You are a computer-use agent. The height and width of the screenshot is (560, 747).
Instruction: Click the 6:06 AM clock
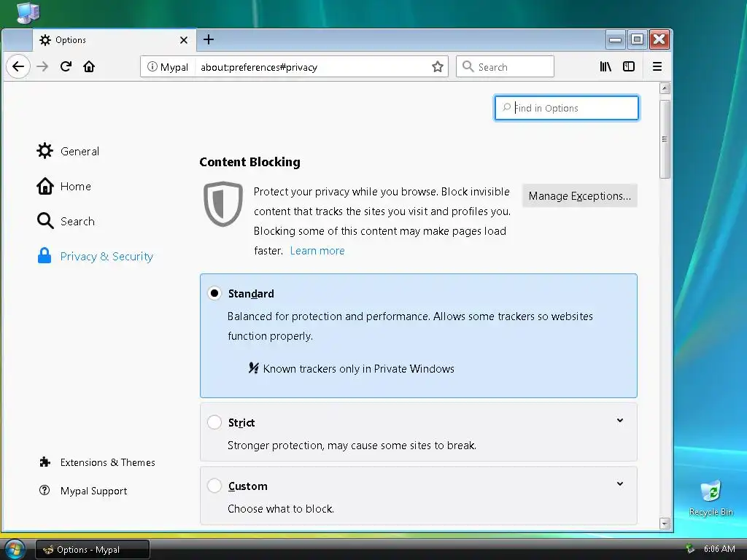719,549
